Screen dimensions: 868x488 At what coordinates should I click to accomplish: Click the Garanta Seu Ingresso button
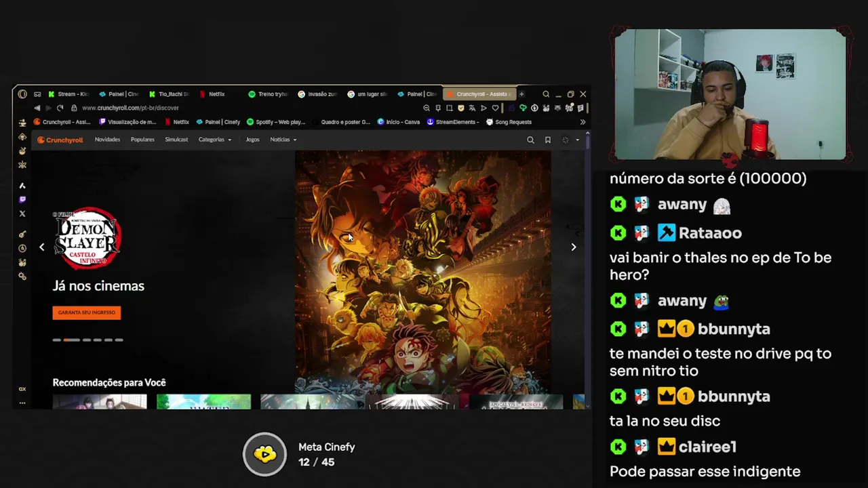pos(87,312)
